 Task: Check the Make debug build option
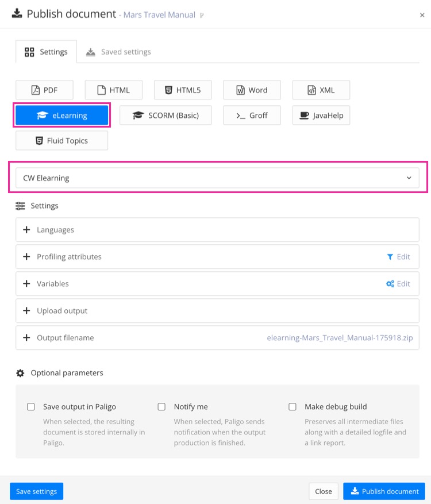coord(293,407)
